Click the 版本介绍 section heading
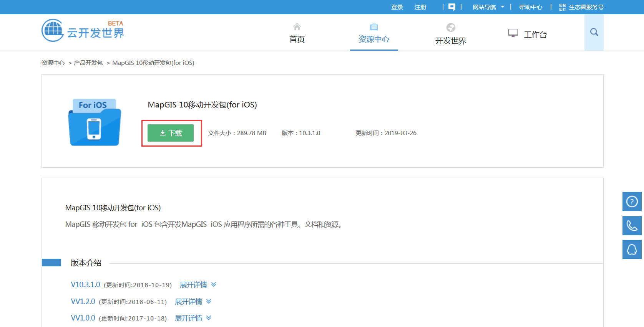Screen dimensions: 644x327 [86, 263]
